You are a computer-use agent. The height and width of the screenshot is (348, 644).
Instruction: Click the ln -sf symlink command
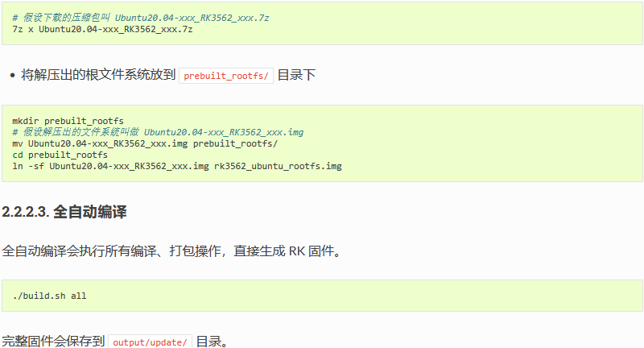click(x=177, y=166)
